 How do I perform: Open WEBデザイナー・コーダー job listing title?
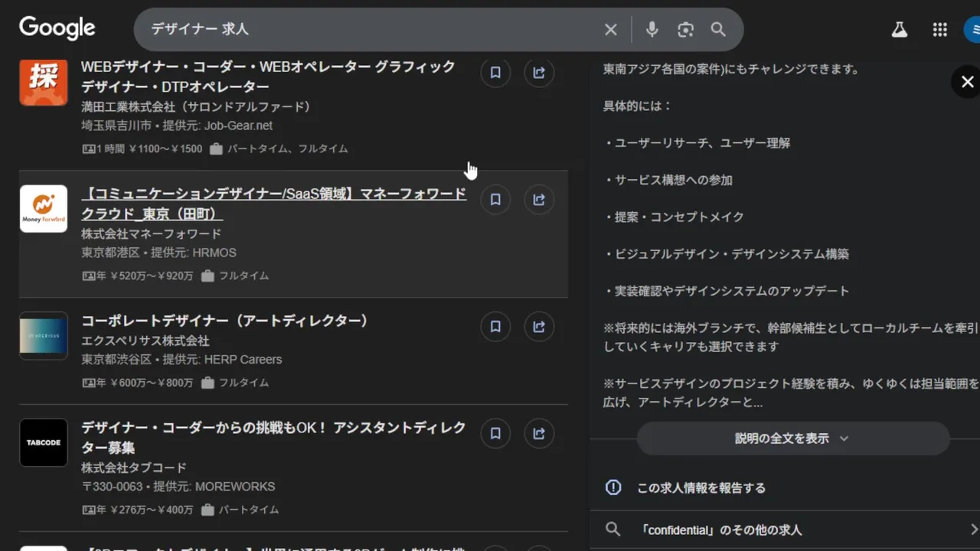269,77
